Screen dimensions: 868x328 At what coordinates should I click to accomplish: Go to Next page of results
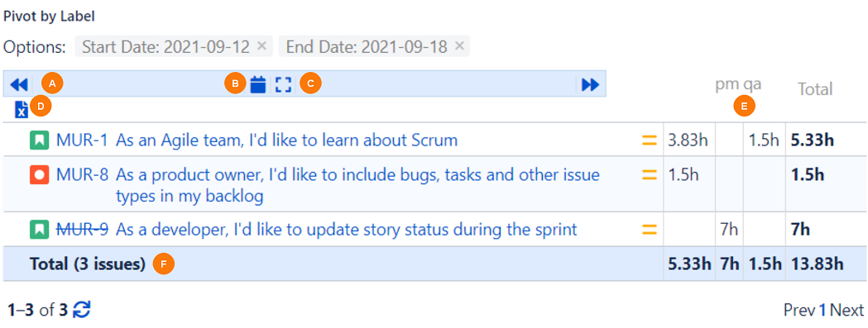tap(847, 311)
